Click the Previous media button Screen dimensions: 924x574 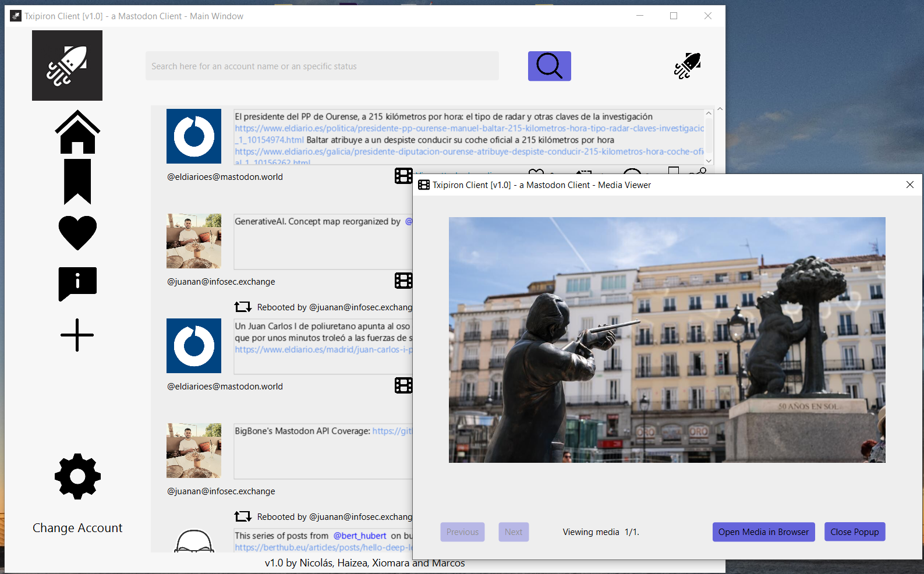462,532
